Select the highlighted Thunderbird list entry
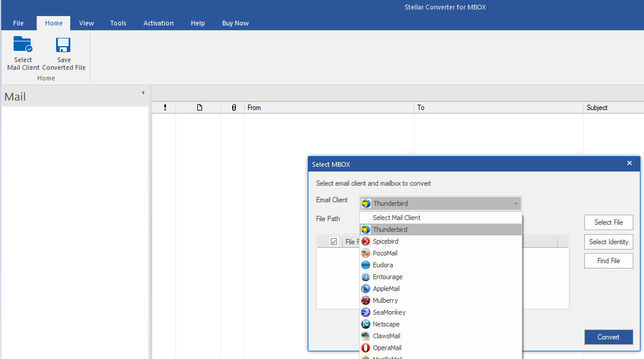Image resolution: width=644 pixels, height=359 pixels. (x=441, y=229)
